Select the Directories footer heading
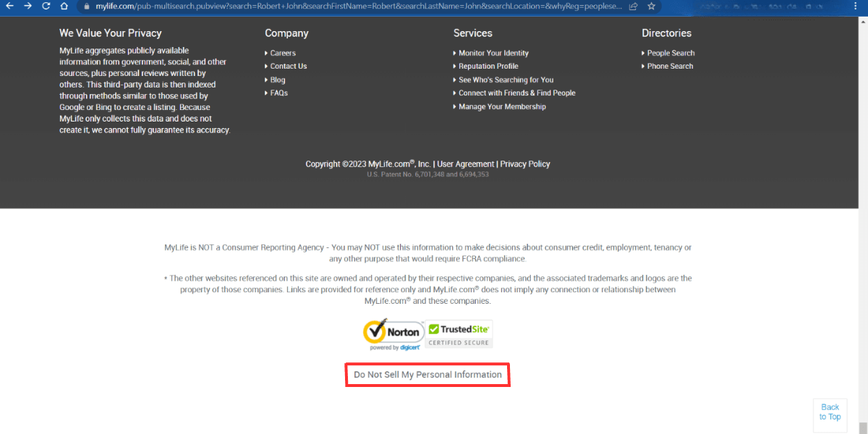 [666, 33]
